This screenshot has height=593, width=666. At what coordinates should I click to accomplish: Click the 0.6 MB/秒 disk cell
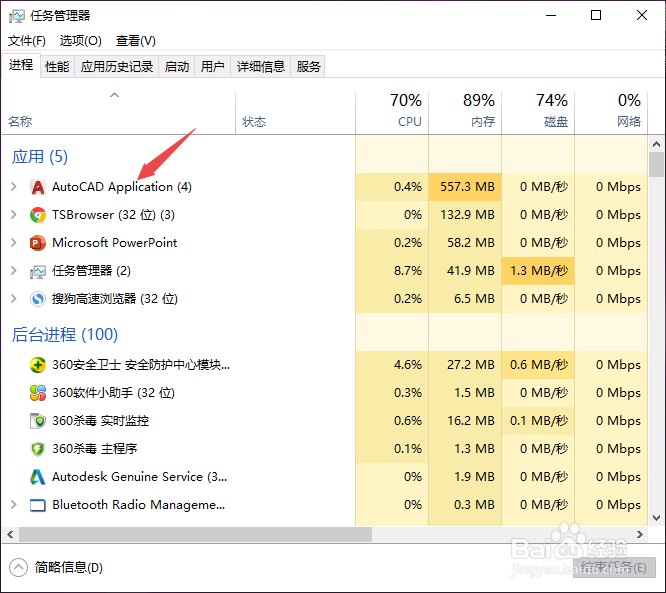point(538,365)
